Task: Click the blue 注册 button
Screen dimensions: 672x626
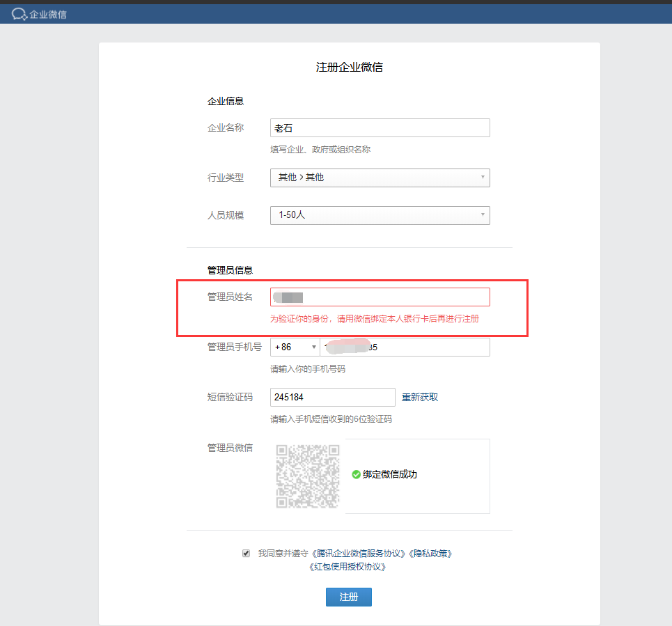Action: point(348,597)
